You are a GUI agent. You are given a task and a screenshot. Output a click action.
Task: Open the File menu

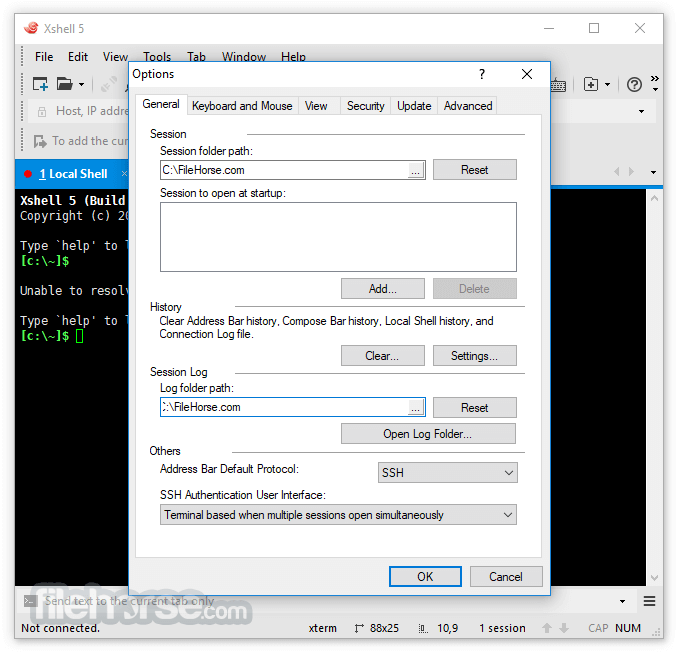[44, 57]
